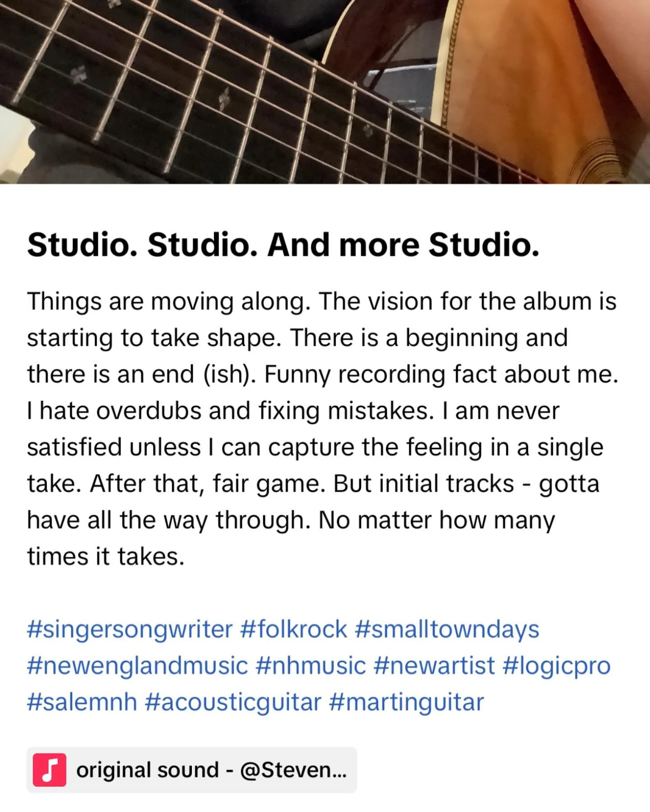Open the #singersongwriter hashtag

point(130,629)
